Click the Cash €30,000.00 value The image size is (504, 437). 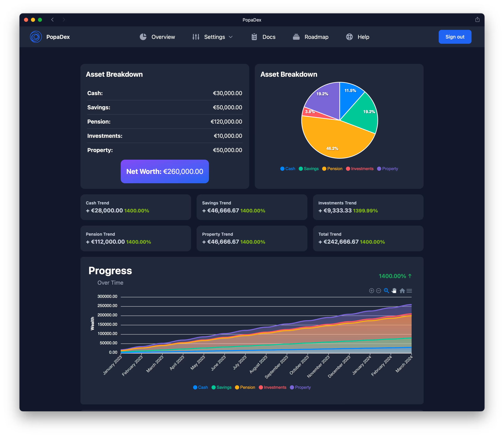point(228,93)
